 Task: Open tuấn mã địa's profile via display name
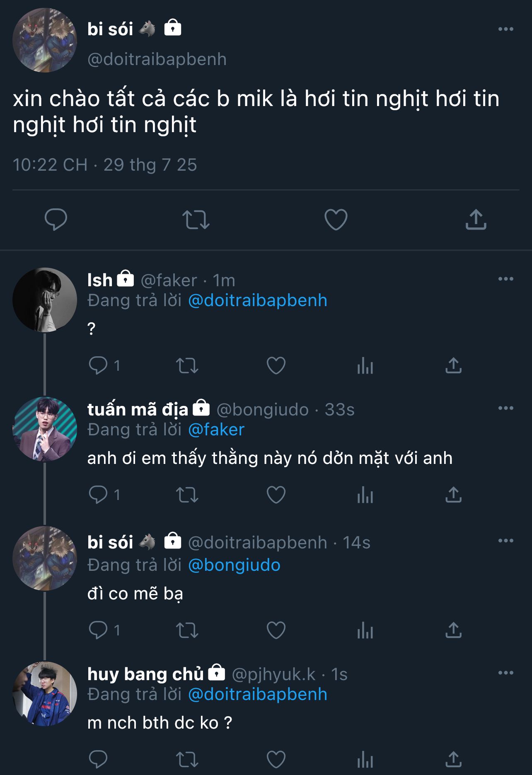(x=138, y=410)
